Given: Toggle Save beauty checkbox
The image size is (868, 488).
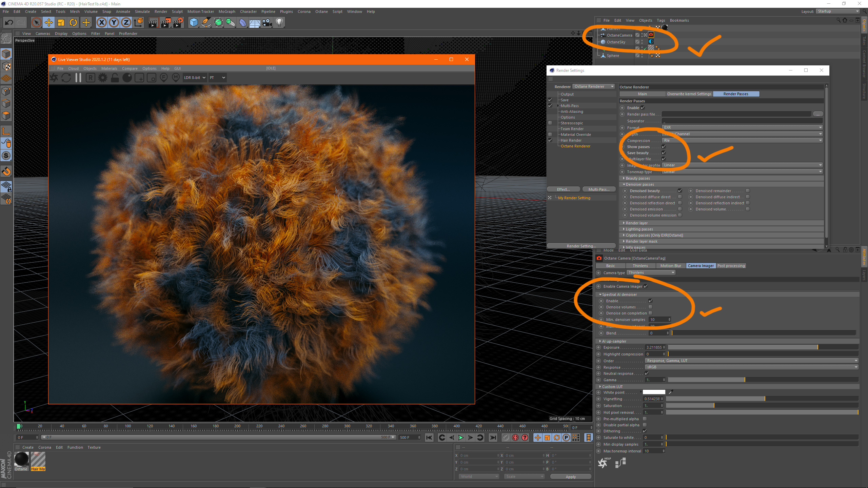Looking at the screenshot, I should (664, 153).
